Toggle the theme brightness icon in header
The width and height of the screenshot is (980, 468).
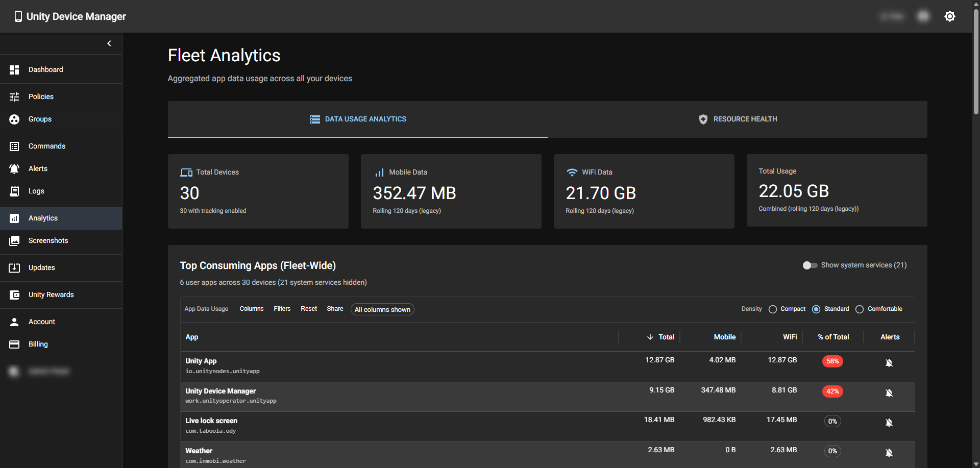[x=949, y=16]
